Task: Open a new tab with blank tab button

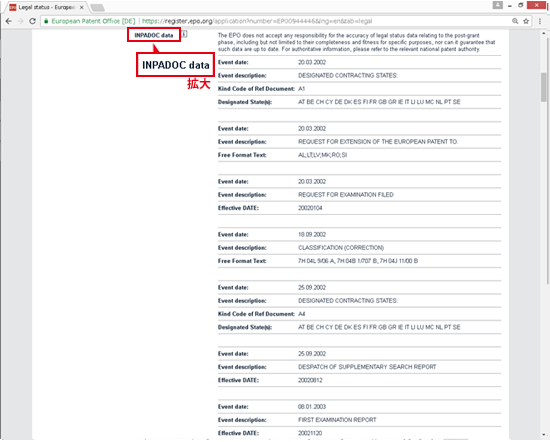Action: (97, 7)
